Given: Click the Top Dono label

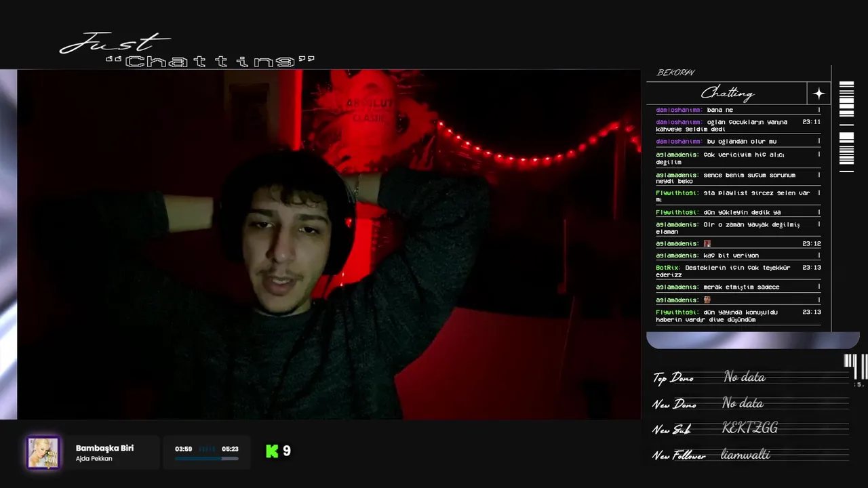Looking at the screenshot, I should [x=673, y=378].
